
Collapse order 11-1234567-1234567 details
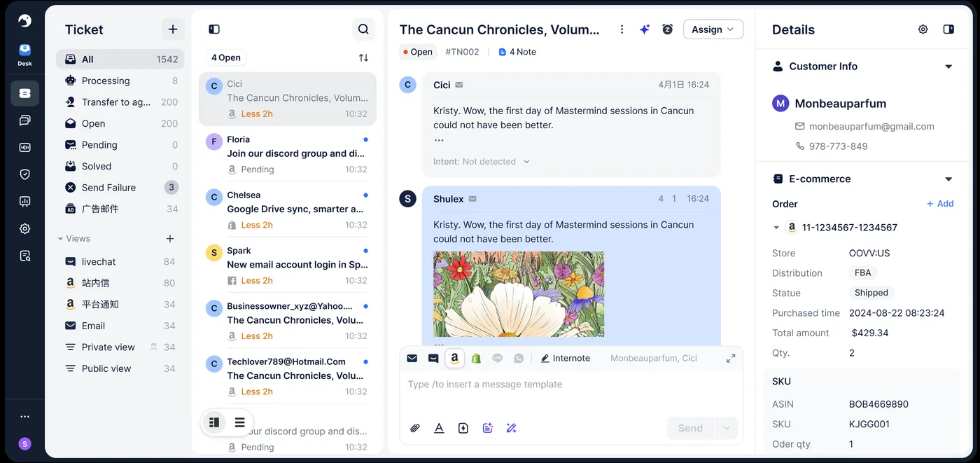pyautogui.click(x=776, y=228)
